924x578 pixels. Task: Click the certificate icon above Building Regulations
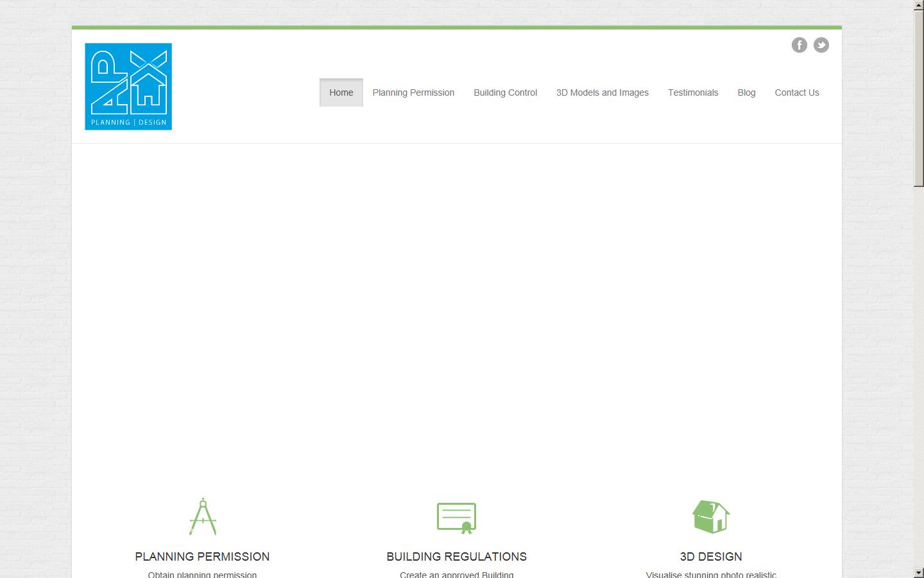tap(456, 518)
